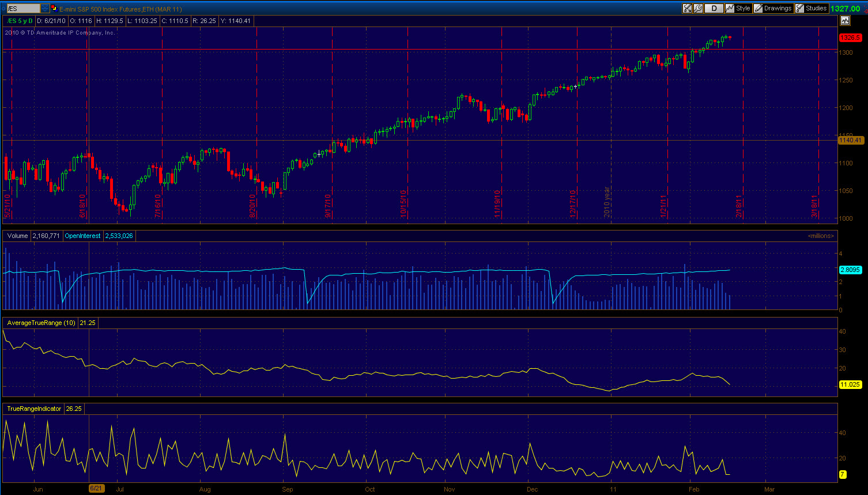The height and width of the screenshot is (495, 868).
Task: Open the Drawings menu
Action: click(773, 8)
